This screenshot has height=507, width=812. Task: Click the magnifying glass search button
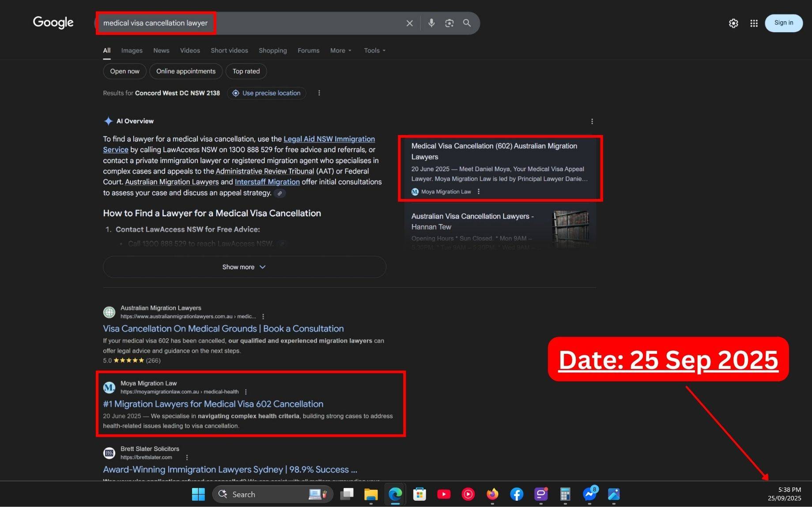click(x=467, y=23)
